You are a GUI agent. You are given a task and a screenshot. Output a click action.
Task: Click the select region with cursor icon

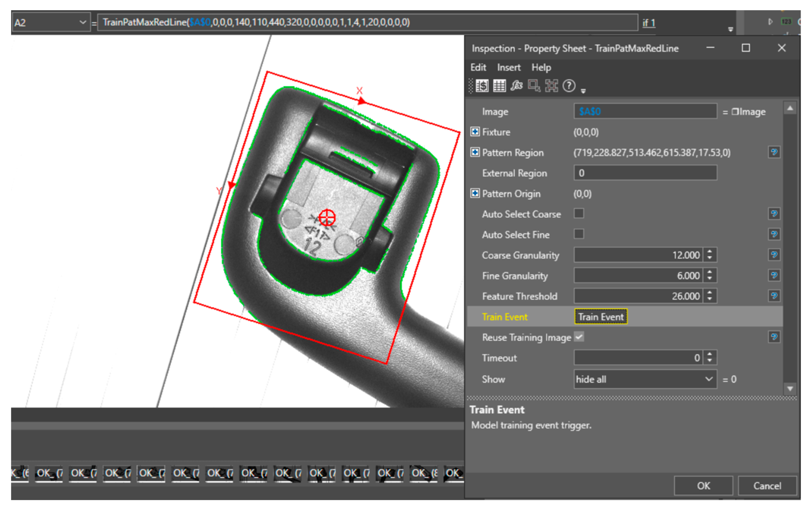(x=534, y=86)
